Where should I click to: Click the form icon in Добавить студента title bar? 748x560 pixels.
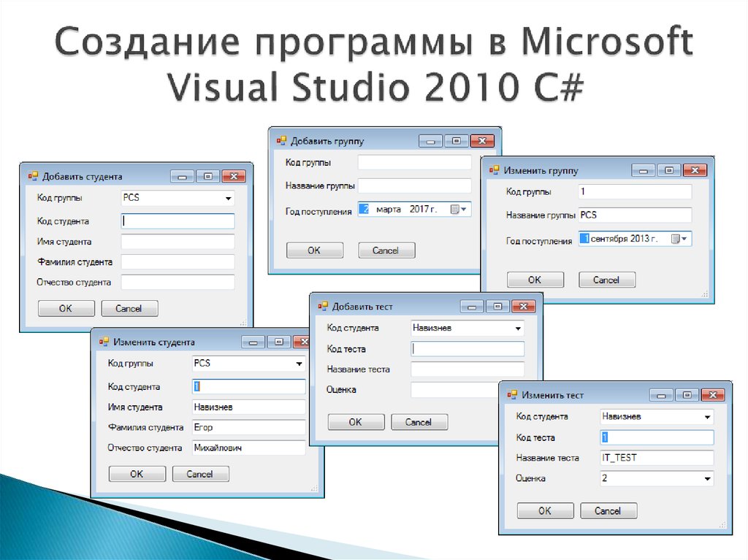(32, 176)
